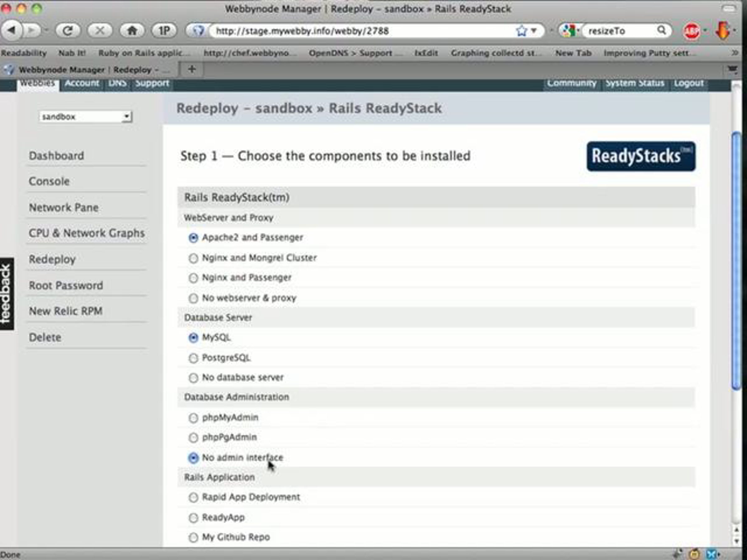This screenshot has width=747, height=560.
Task: Switch to the Account tab
Action: tap(82, 83)
